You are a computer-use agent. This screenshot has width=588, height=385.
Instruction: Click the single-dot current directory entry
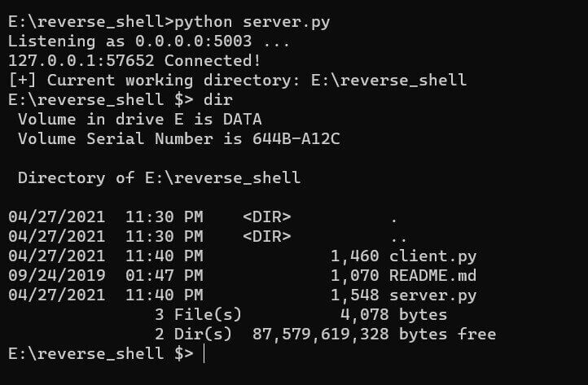click(x=394, y=217)
